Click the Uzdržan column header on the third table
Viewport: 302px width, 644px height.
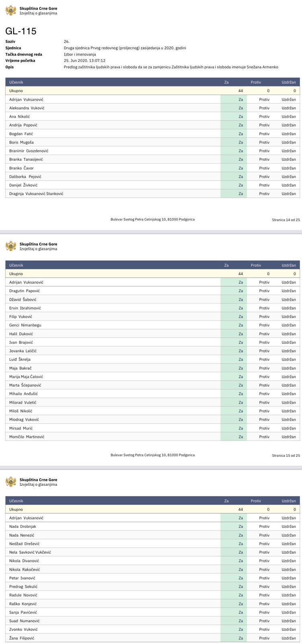[289, 501]
